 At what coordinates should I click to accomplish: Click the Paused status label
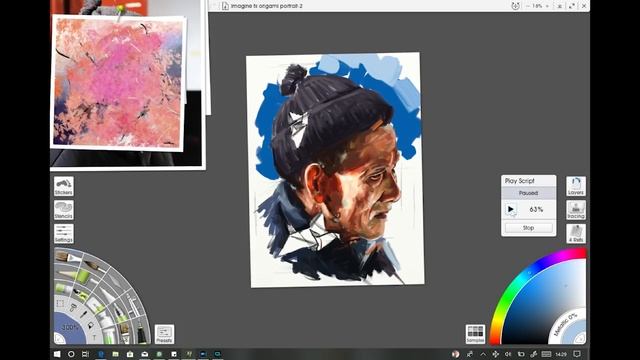point(529,193)
